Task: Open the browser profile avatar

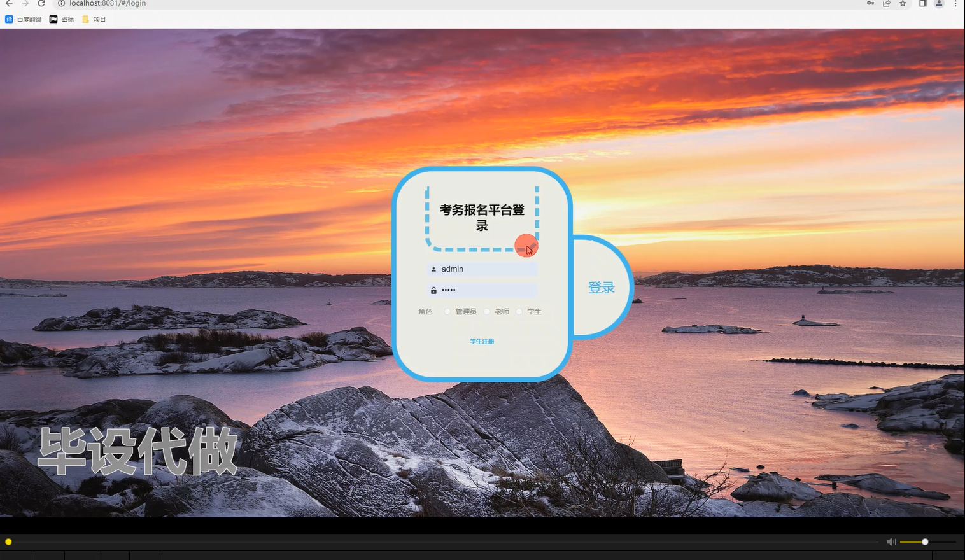Action: pyautogui.click(x=938, y=4)
